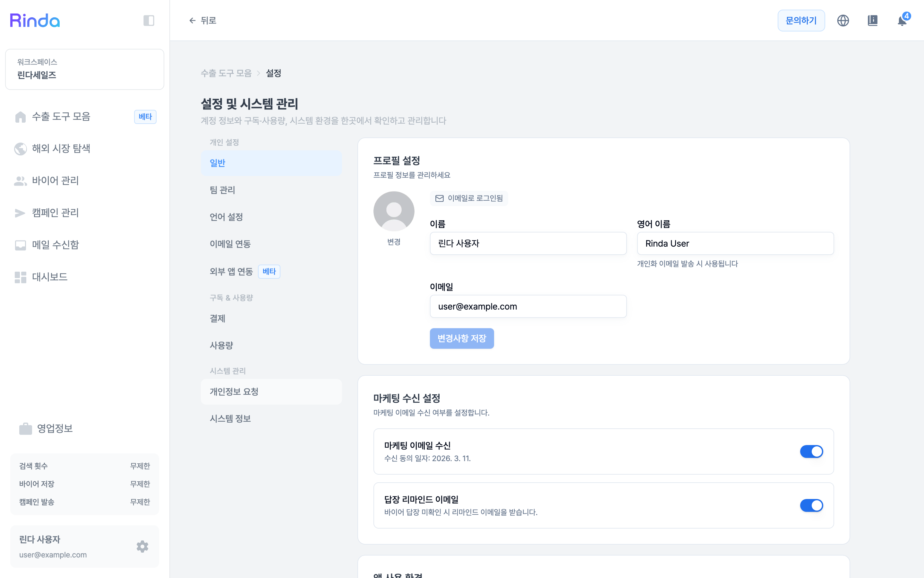The image size is (924, 578).
Task: Open settings gear beside 린다 사용자
Action: click(142, 546)
